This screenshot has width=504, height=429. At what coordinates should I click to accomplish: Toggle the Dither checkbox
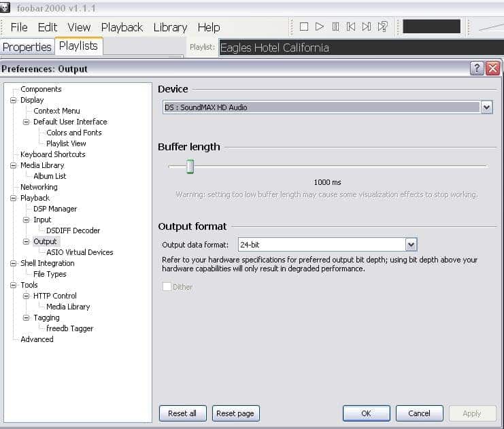click(167, 286)
